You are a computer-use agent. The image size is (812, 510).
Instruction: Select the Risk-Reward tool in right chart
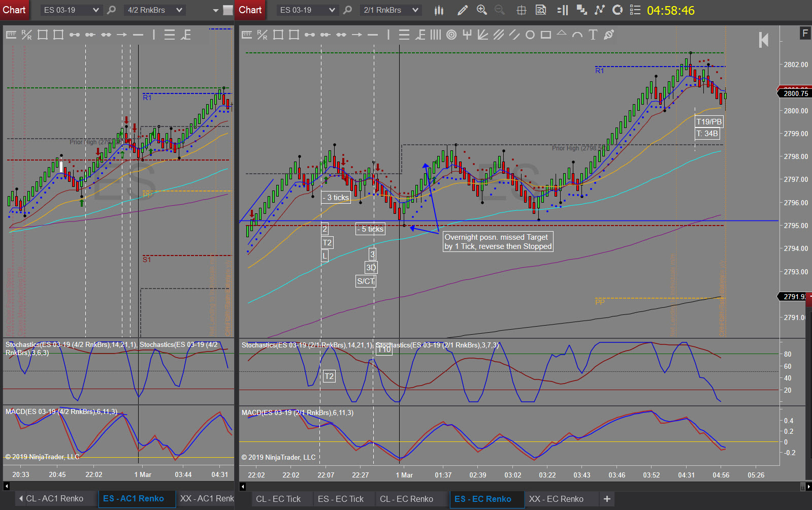[x=262, y=35]
